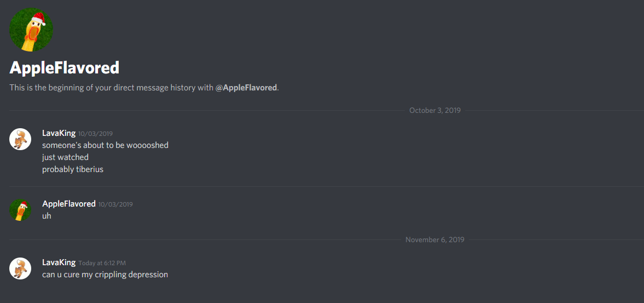The width and height of the screenshot is (644, 303).
Task: Click AppleFlavored's small chicken avatar in chat
Action: tap(20, 210)
